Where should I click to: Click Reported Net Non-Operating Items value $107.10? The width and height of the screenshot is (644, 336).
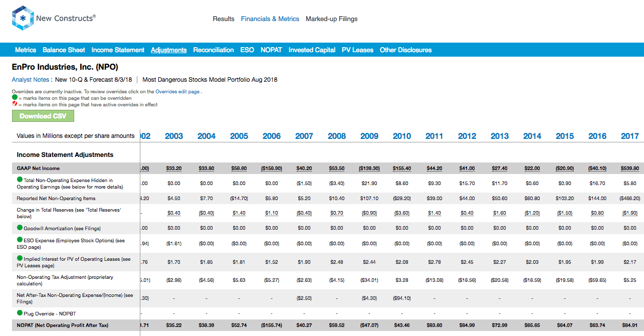pos(369,199)
